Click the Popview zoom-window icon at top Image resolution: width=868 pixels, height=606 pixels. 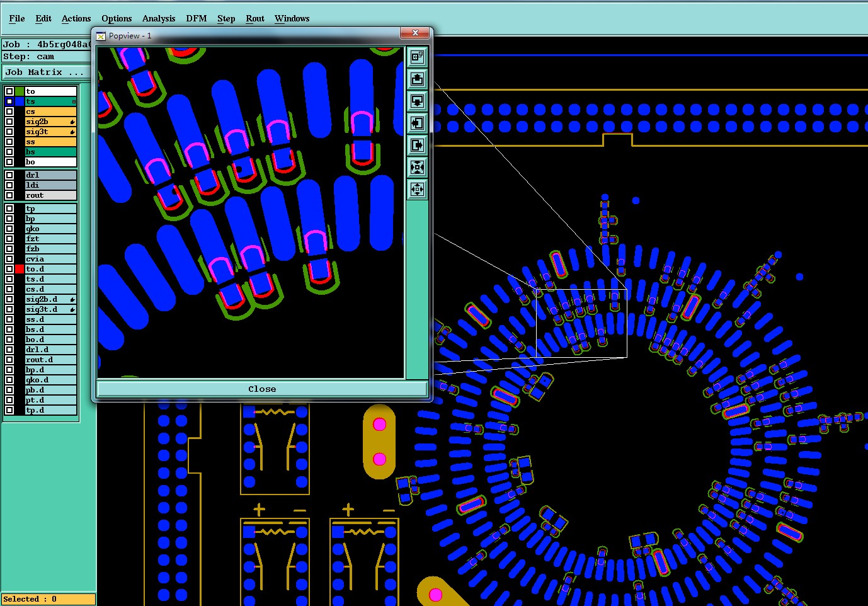click(x=417, y=57)
